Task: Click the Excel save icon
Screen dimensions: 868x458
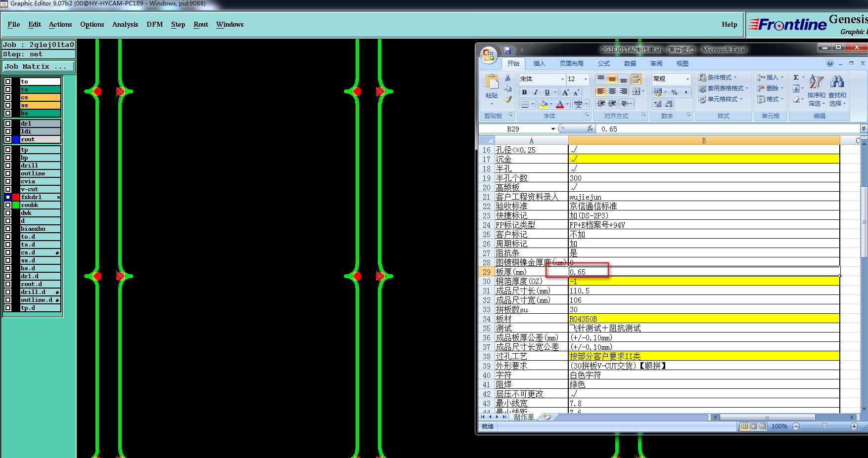Action: pos(507,50)
